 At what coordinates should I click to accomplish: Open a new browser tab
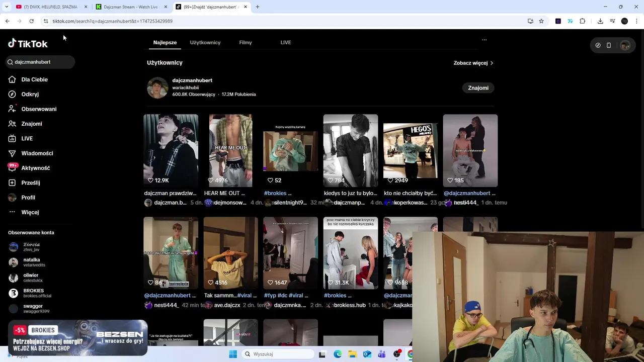[x=257, y=7]
